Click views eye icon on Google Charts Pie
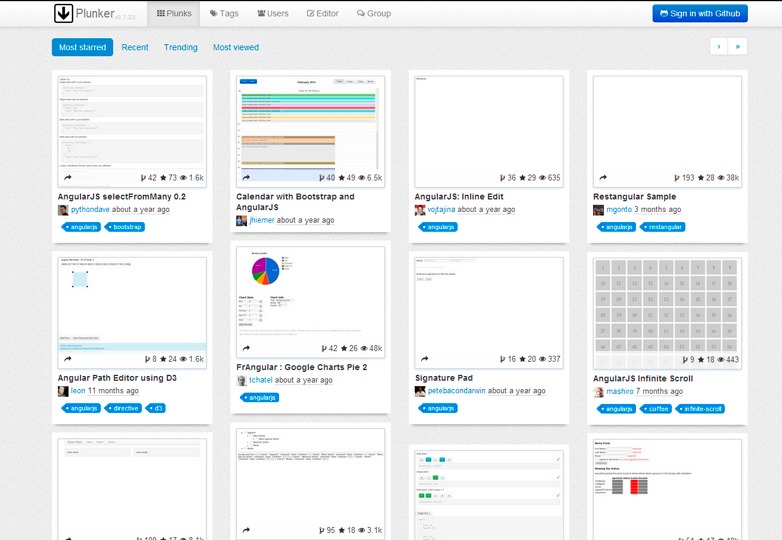Image resolution: width=782 pixels, height=540 pixels. click(x=364, y=349)
